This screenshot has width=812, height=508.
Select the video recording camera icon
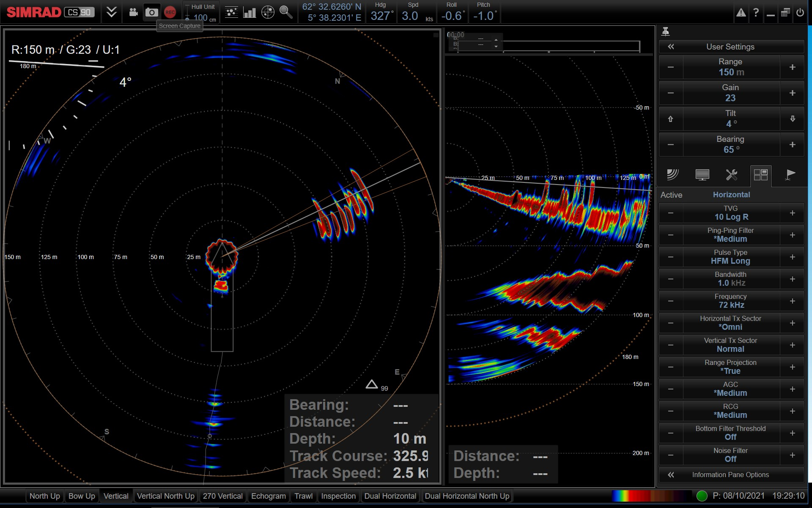tap(134, 12)
